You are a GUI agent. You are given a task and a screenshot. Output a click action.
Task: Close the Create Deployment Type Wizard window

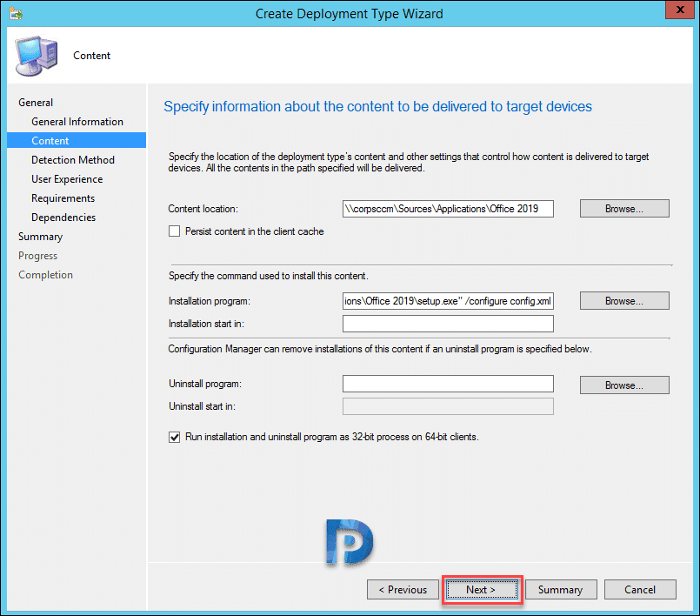(x=680, y=10)
